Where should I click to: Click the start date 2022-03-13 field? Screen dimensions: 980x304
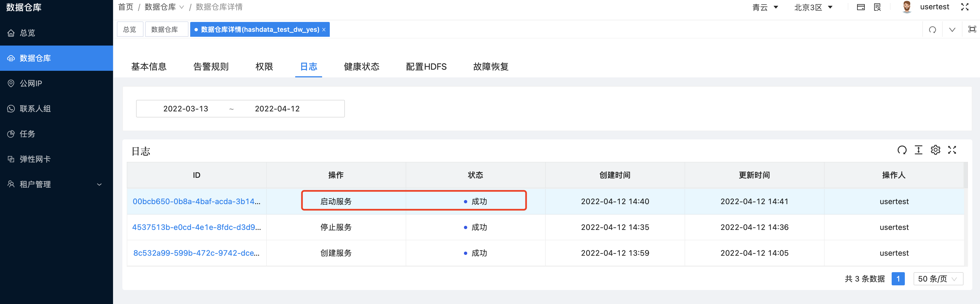pyautogui.click(x=186, y=108)
